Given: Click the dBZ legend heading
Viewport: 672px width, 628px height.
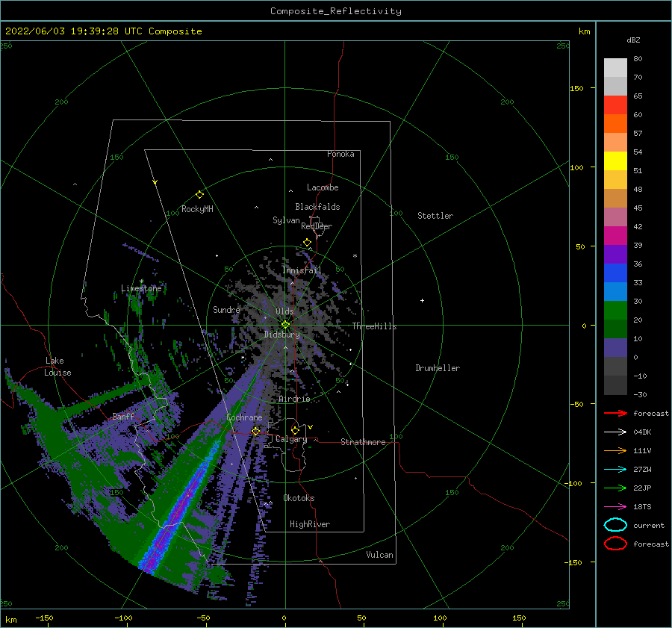Looking at the screenshot, I should click(x=633, y=40).
